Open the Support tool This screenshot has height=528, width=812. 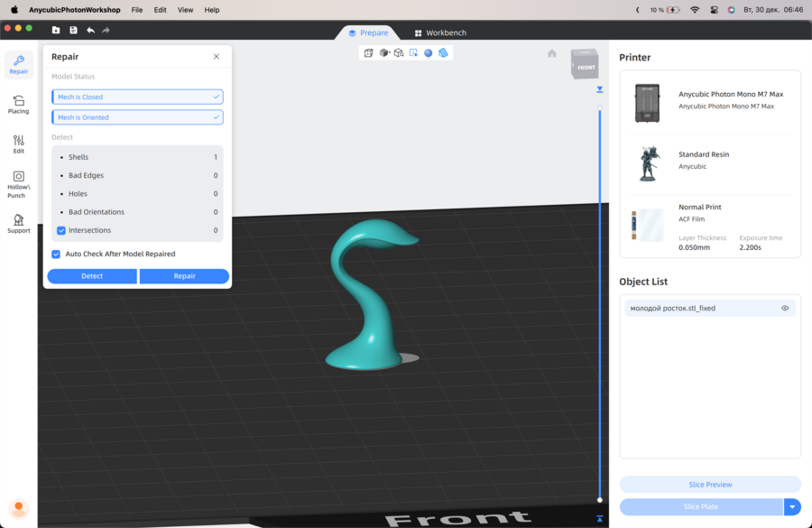(19, 224)
